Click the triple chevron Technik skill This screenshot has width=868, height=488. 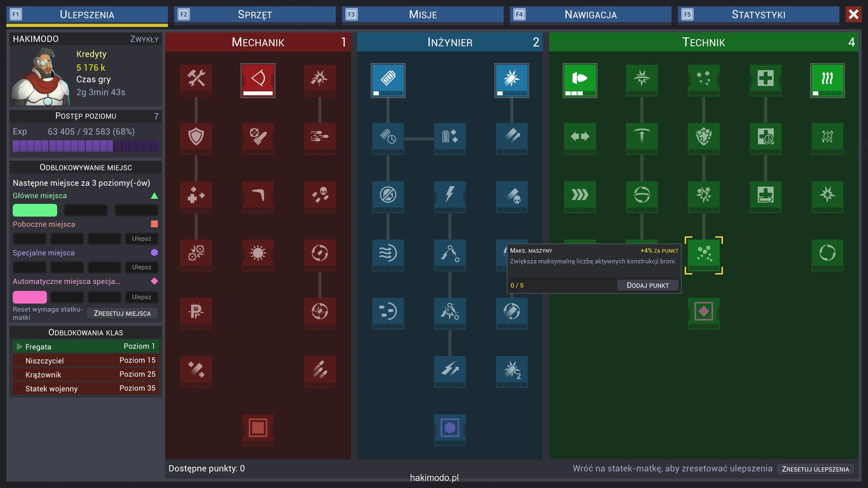[x=580, y=195]
